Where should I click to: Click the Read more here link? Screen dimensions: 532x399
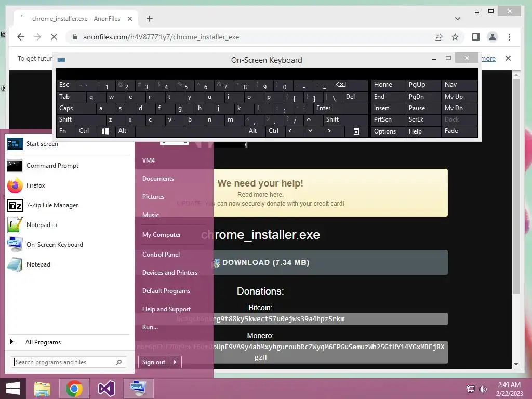pos(260,195)
